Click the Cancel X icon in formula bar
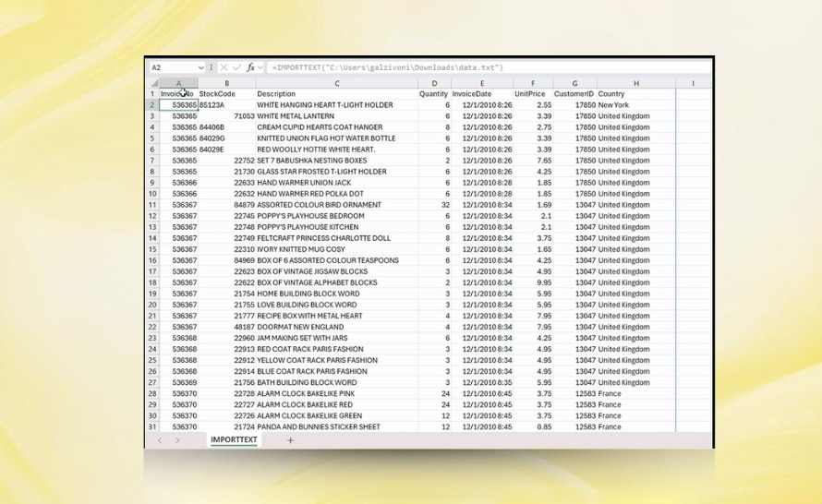Viewport: 822px width, 504px height. tap(224, 68)
